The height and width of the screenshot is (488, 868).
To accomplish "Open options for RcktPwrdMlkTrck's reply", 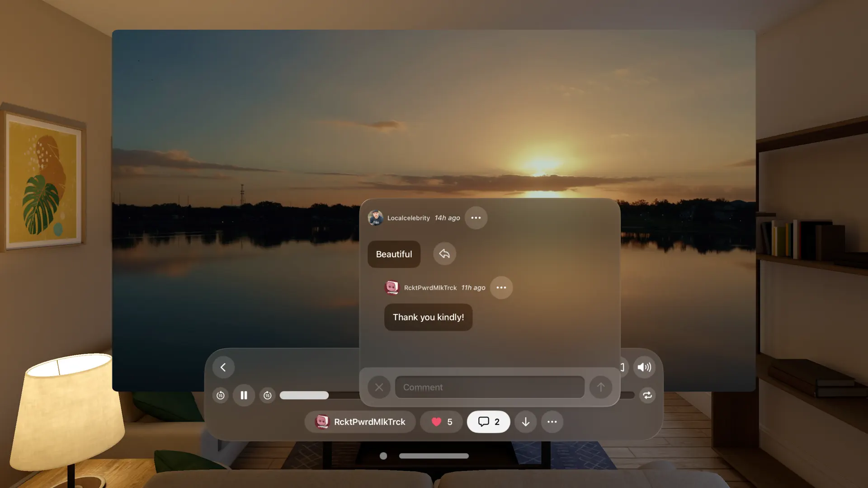I will [501, 288].
